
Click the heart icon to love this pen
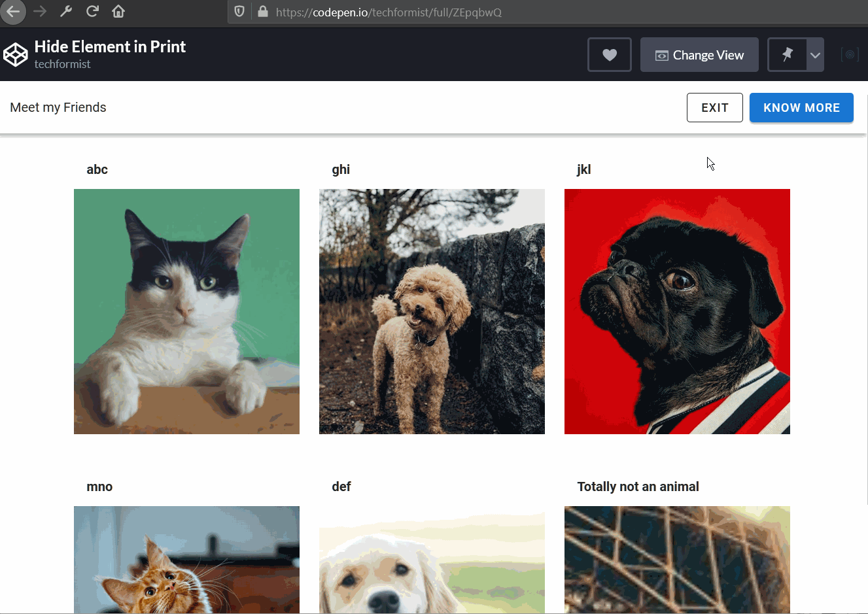(609, 54)
